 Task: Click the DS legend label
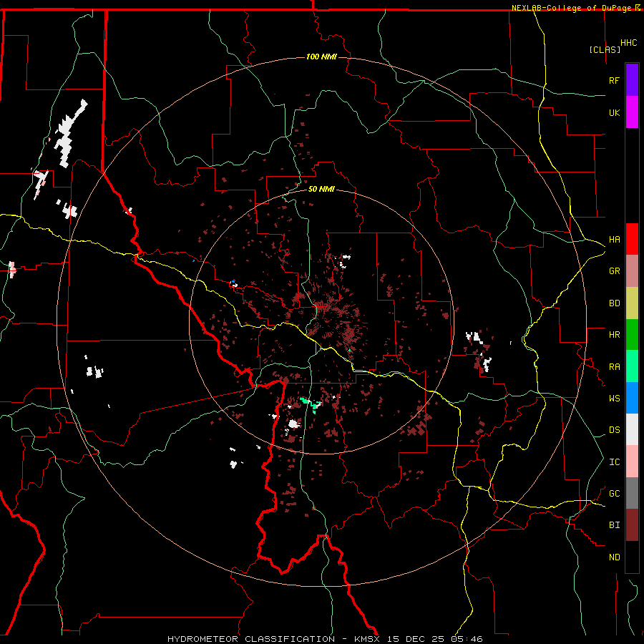click(x=614, y=430)
